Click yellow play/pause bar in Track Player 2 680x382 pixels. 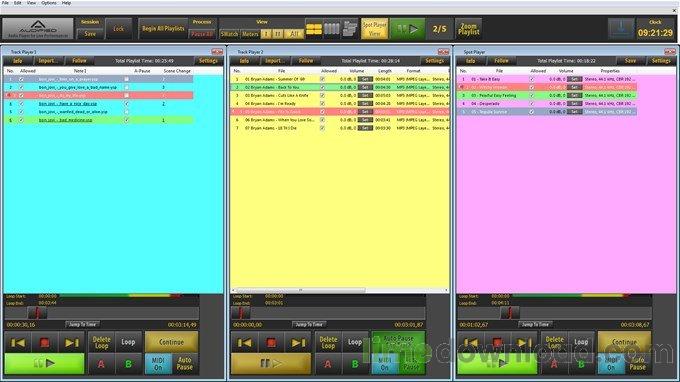coord(271,363)
